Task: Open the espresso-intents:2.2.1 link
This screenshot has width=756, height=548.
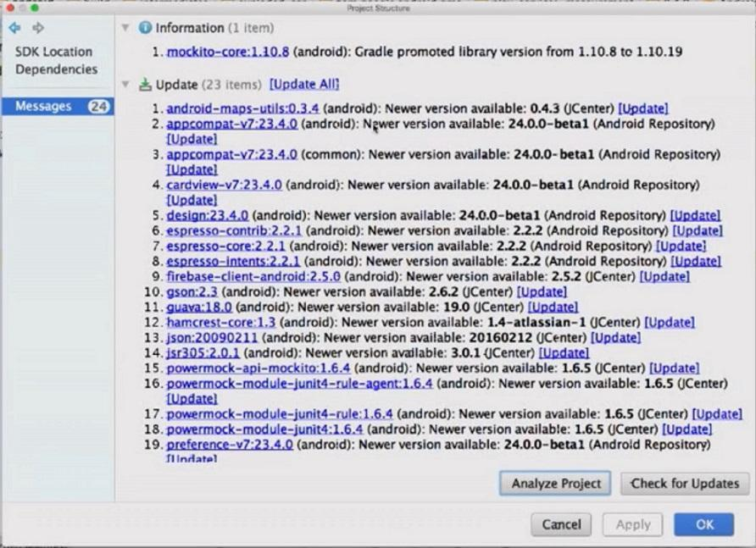Action: click(x=233, y=261)
